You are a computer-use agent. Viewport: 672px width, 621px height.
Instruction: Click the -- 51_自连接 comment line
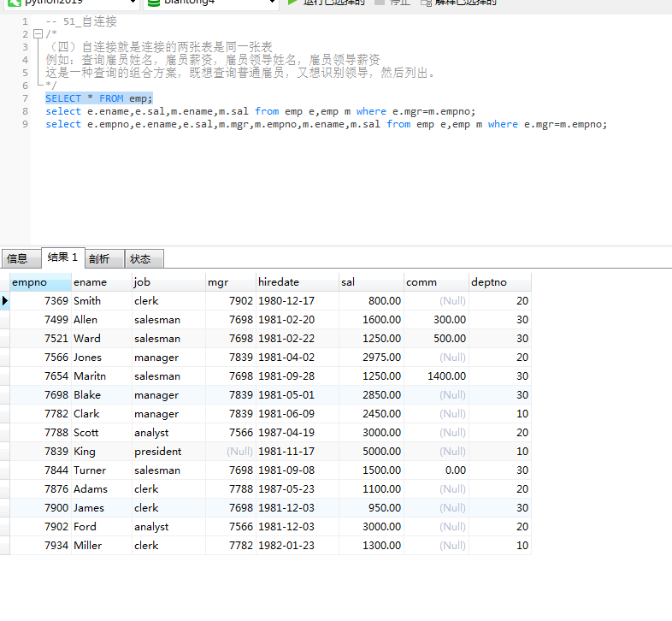point(81,21)
